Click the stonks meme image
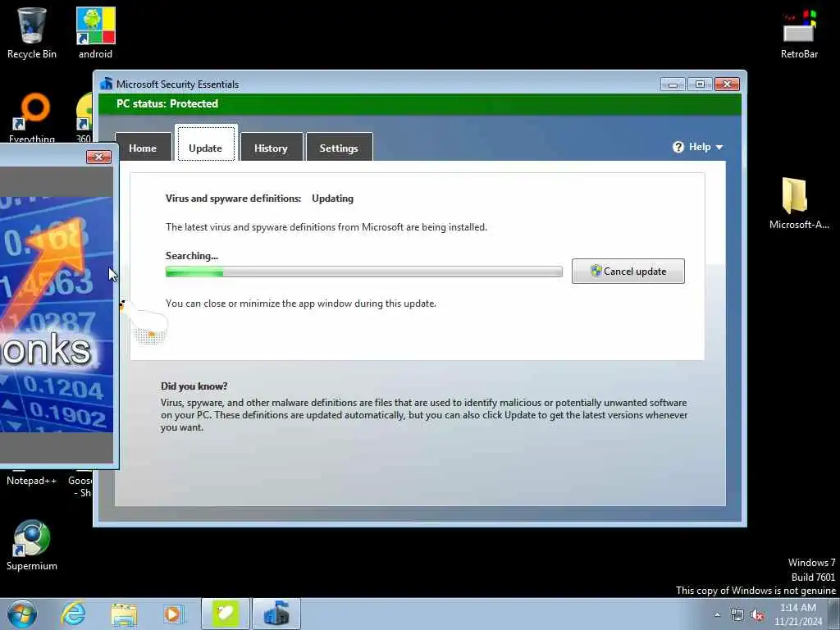The image size is (840, 630). coord(57,314)
